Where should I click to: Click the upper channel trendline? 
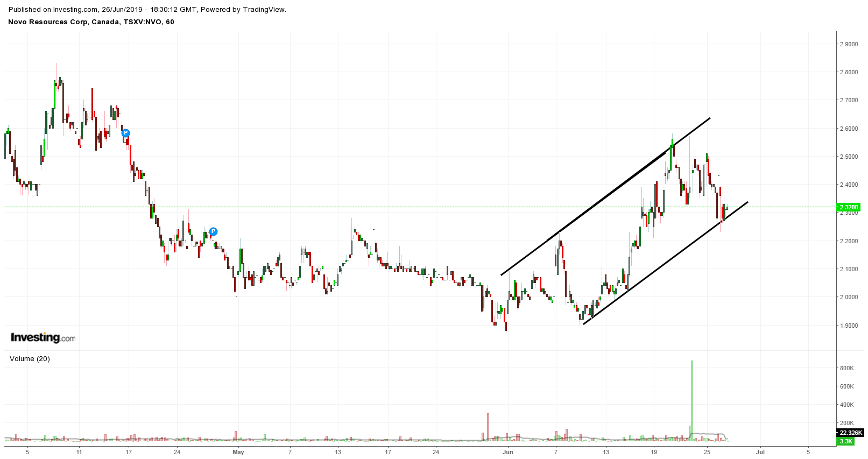(x=605, y=196)
